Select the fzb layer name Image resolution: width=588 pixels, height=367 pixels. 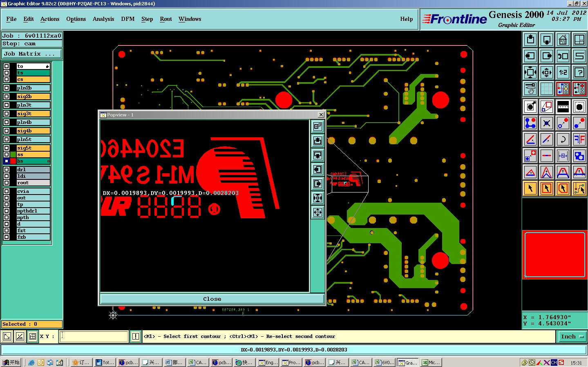point(33,237)
